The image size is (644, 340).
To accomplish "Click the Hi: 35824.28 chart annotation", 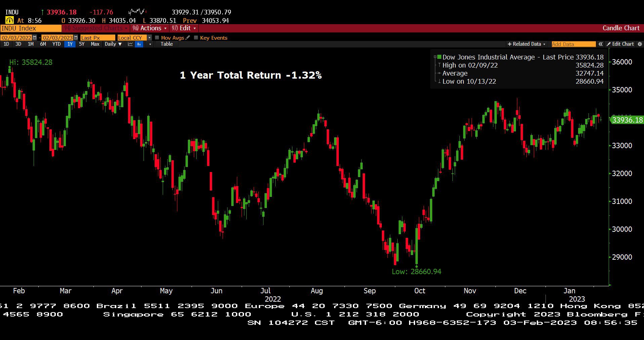I will [x=31, y=62].
